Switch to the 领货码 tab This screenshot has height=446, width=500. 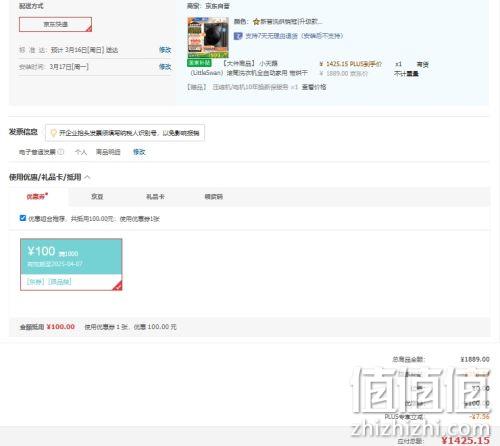(x=214, y=197)
